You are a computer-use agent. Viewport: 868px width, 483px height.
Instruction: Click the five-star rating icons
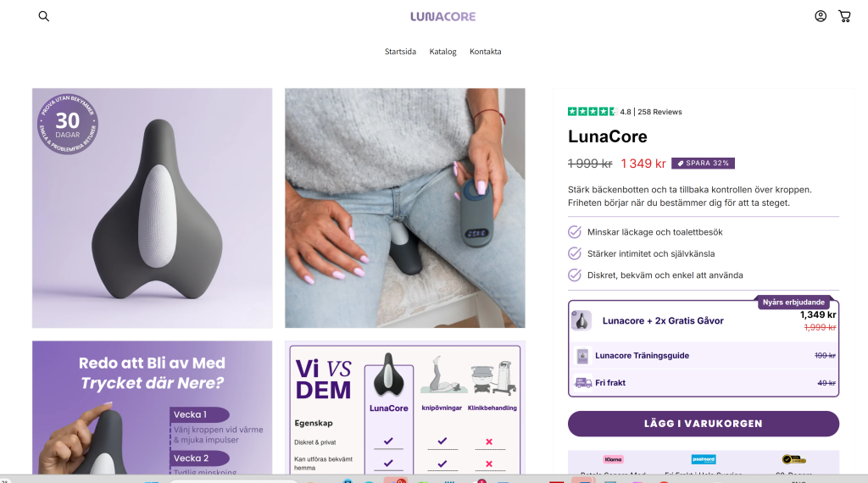(x=592, y=112)
